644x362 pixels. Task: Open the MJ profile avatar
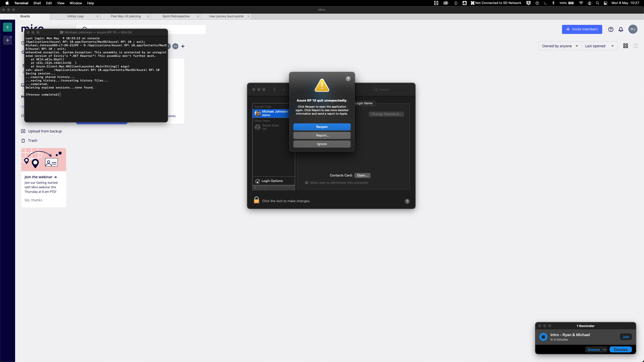coord(633,29)
